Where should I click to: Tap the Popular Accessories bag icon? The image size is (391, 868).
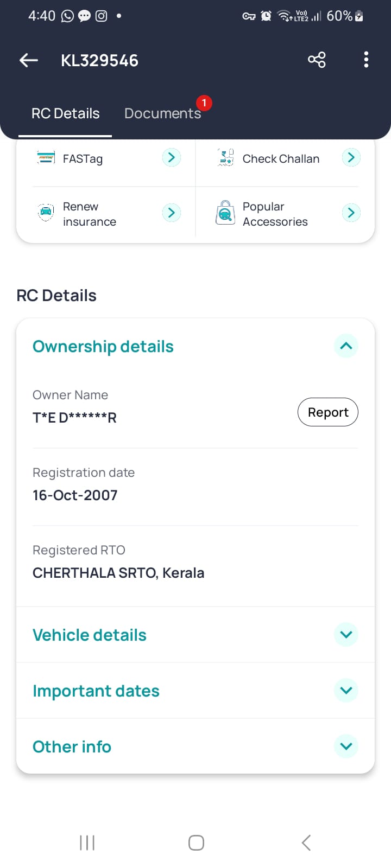pyautogui.click(x=225, y=213)
